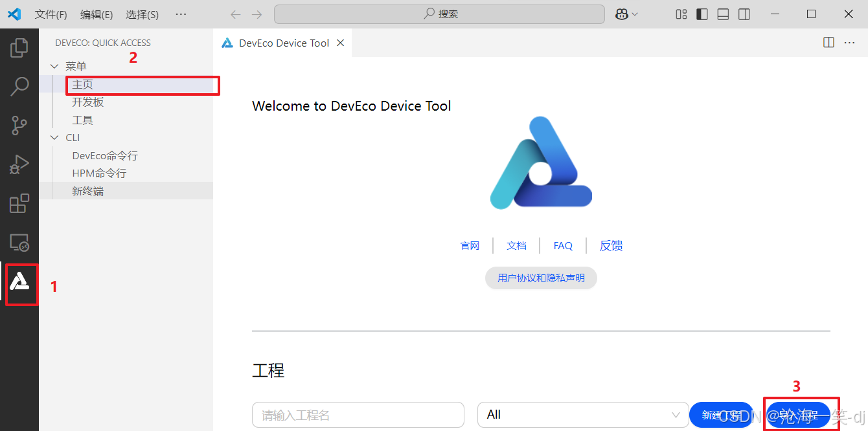This screenshot has width=868, height=431.
Task: Open Customize Layout icon
Action: point(681,14)
